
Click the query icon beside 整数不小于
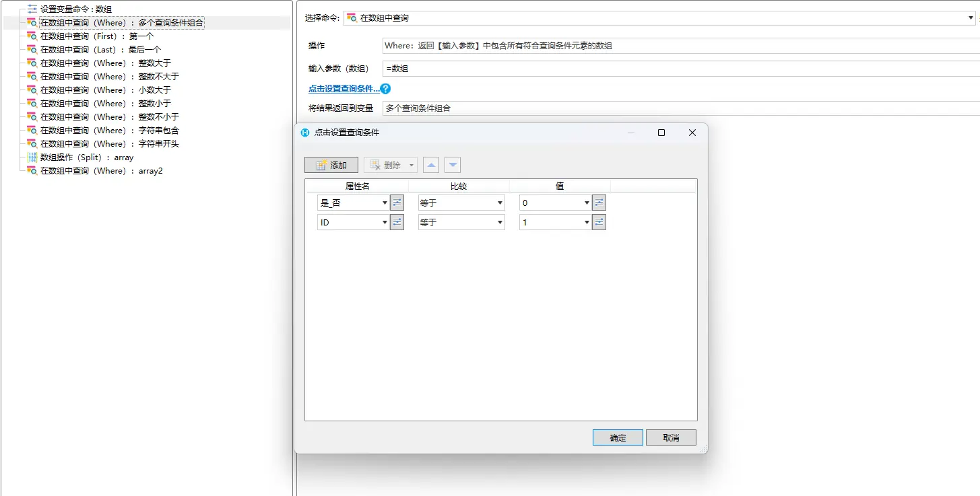(x=32, y=117)
